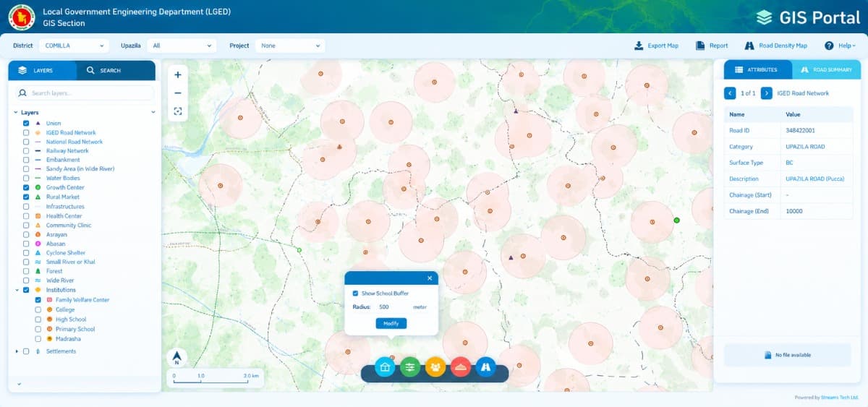Open the red shelter tool icon
The width and height of the screenshot is (868, 407).
coord(461,367)
